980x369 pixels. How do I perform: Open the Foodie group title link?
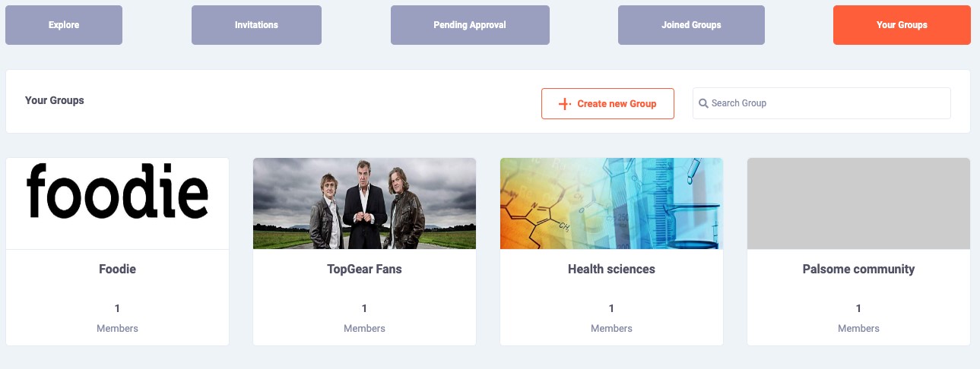click(x=117, y=269)
